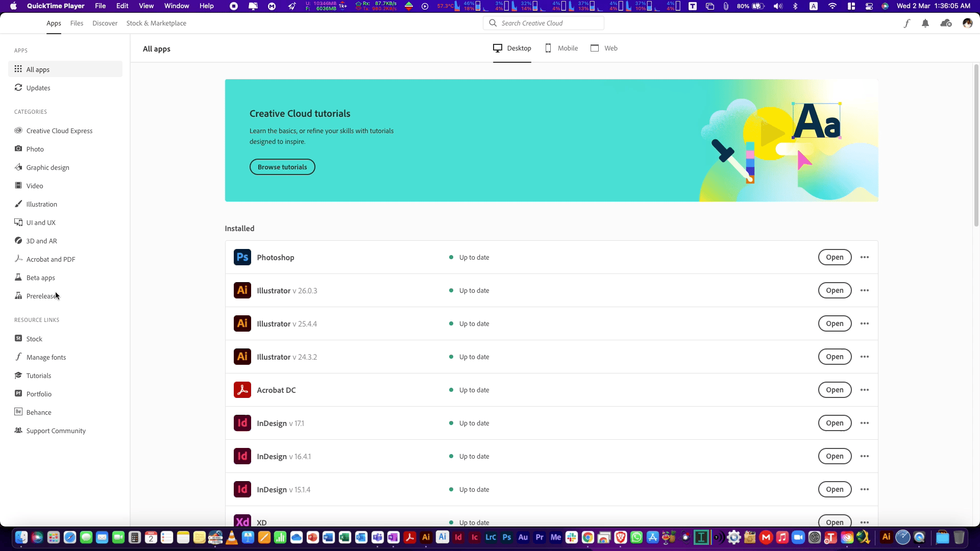Switch to the Mobile tab

point(561,48)
